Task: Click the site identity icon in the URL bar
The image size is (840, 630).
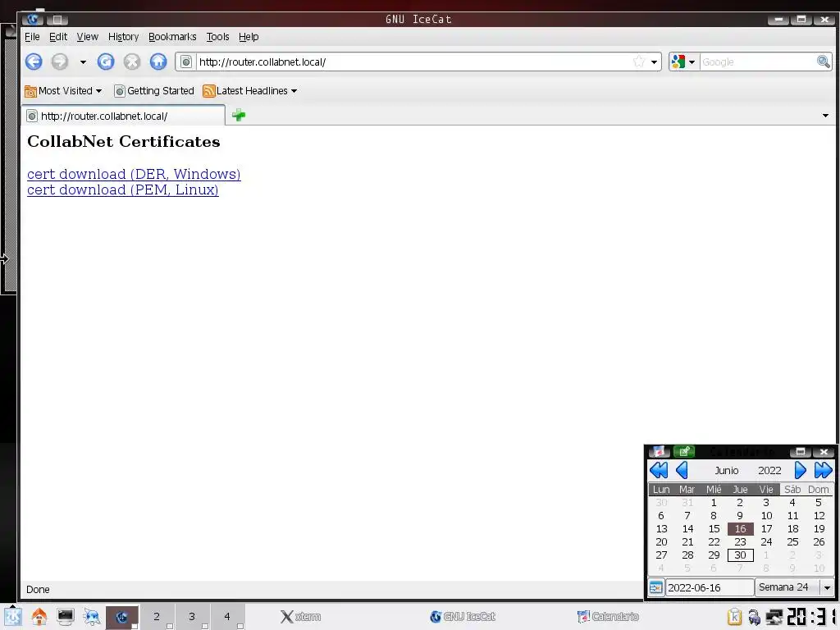Action: [x=186, y=62]
